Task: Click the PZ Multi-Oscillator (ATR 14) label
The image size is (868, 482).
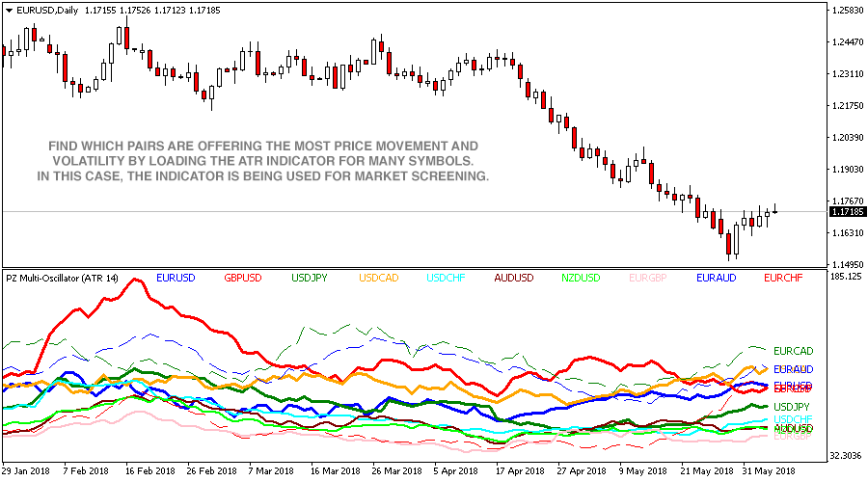Action: [62, 279]
